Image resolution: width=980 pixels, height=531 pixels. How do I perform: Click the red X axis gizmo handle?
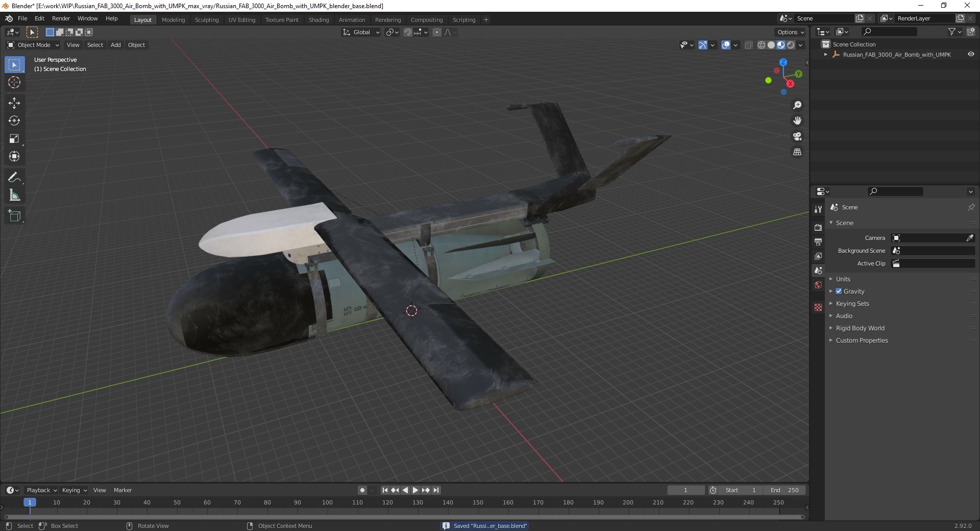(790, 84)
